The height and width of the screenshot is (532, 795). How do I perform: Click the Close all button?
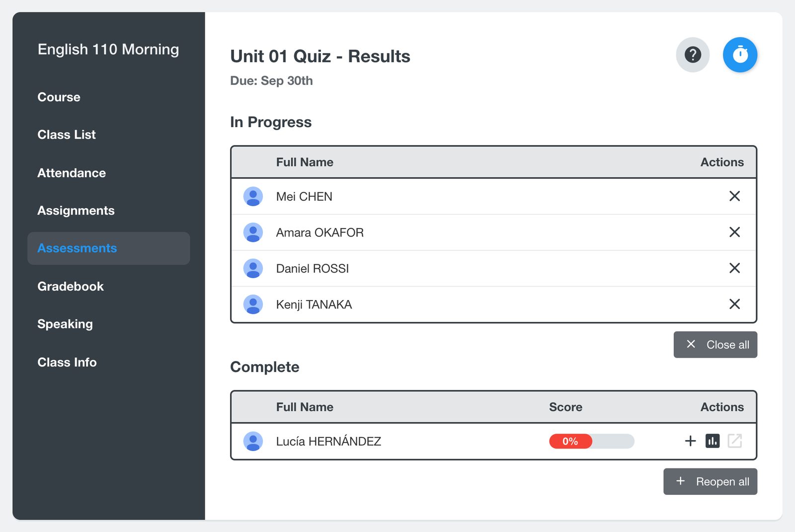(715, 344)
